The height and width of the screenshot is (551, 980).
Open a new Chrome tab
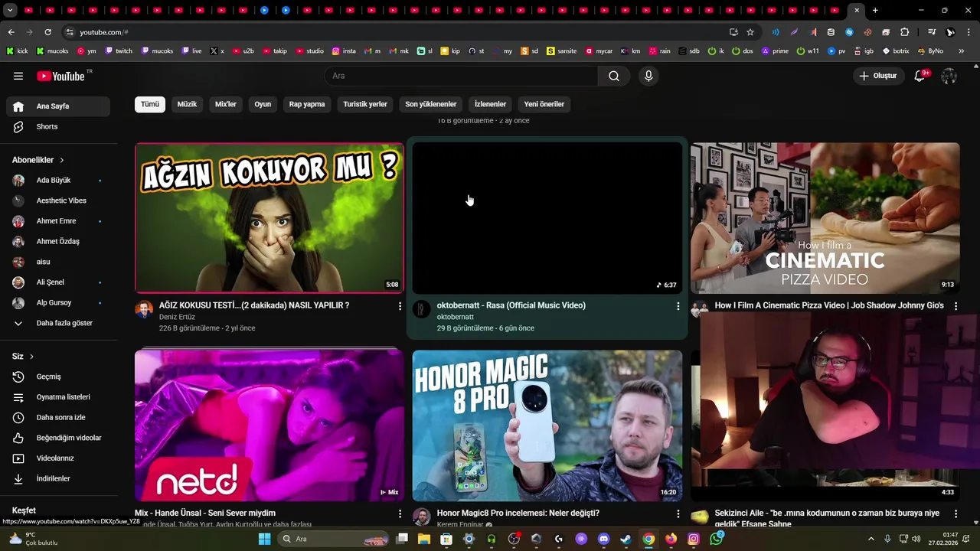875,11
